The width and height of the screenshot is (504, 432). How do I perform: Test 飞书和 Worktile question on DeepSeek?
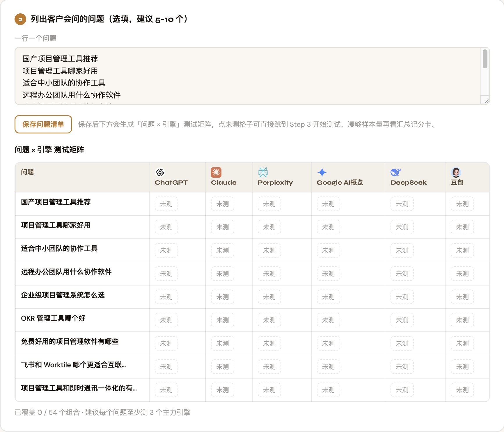tap(402, 367)
